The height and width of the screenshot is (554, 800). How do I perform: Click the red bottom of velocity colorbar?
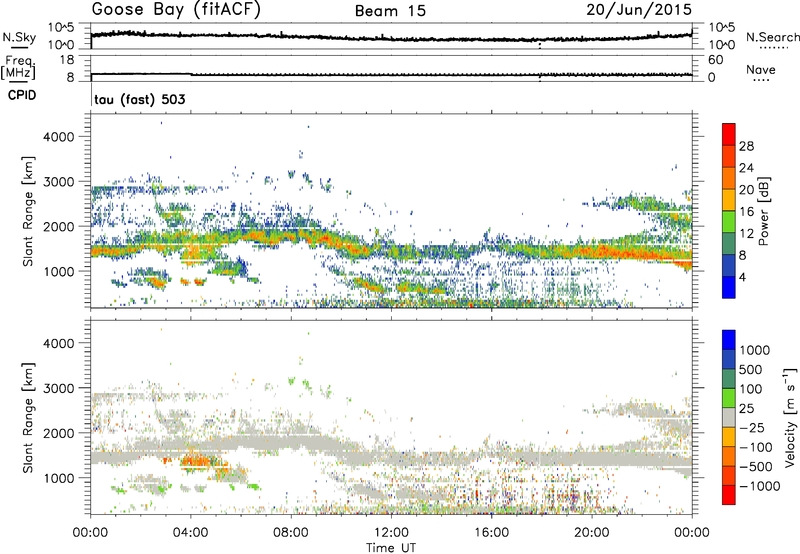pos(729,495)
